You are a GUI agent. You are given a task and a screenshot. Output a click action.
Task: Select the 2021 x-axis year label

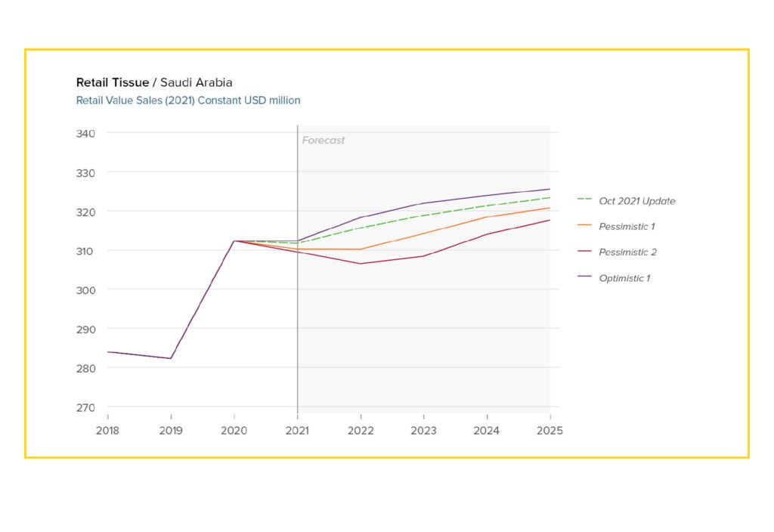pyautogui.click(x=297, y=430)
